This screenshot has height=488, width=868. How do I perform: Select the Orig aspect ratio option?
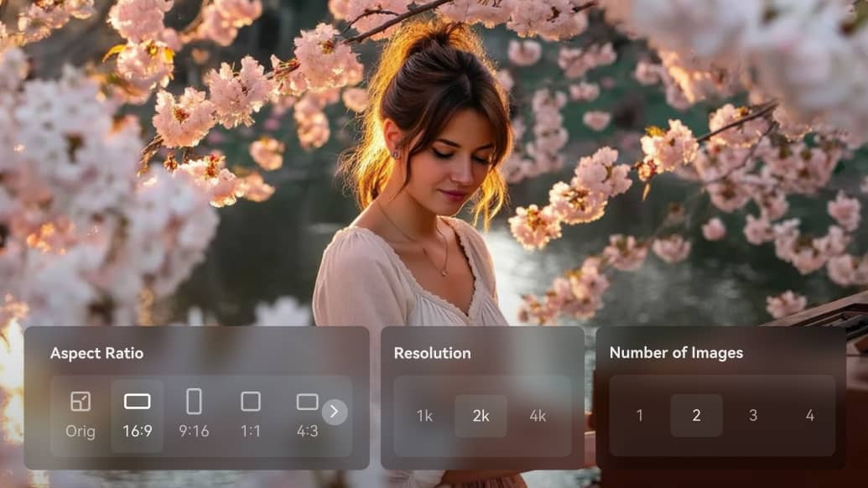click(81, 416)
